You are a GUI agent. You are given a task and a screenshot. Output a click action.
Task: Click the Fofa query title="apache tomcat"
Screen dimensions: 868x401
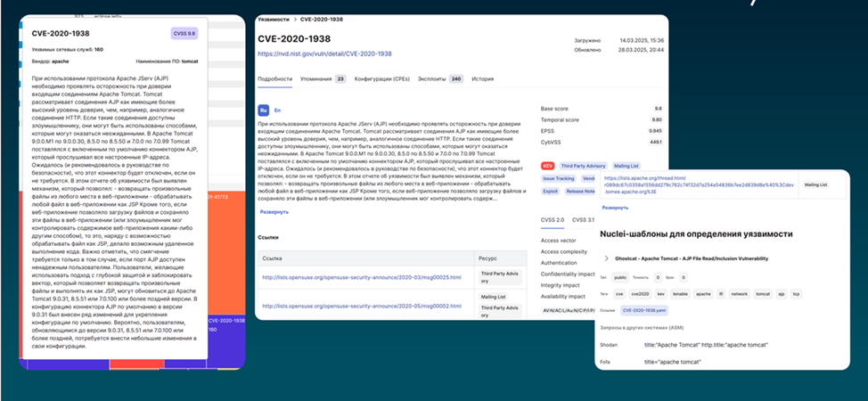point(673,362)
